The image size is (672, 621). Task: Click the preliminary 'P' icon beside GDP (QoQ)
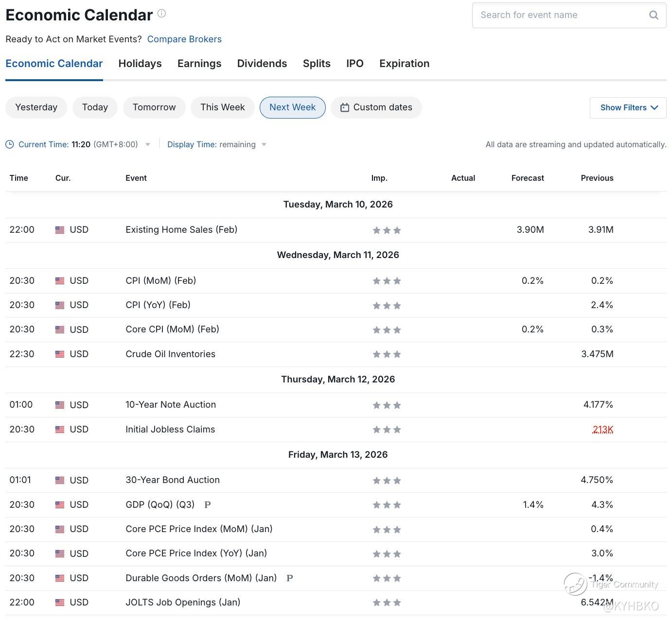(x=208, y=505)
